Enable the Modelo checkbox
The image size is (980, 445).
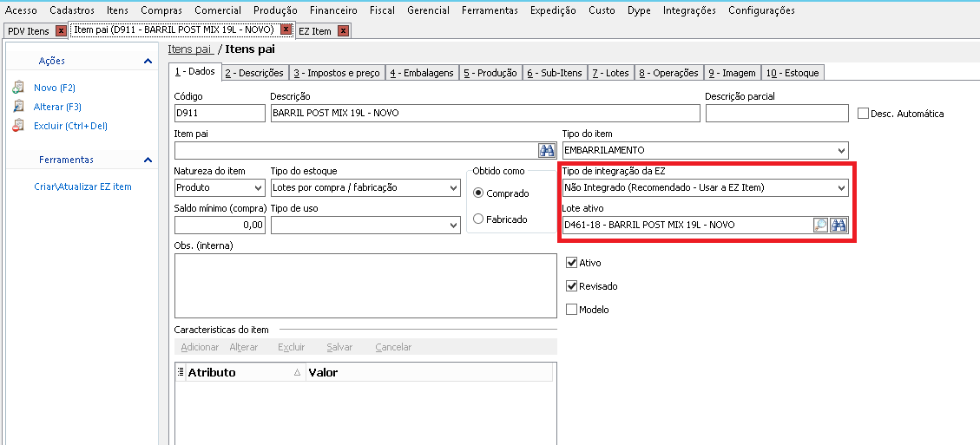pos(571,309)
